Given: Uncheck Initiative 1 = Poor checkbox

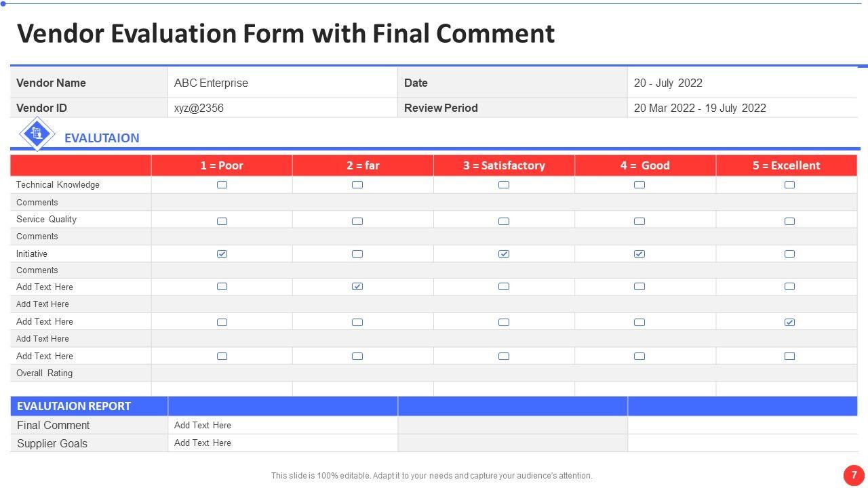Looking at the screenshot, I should [222, 253].
